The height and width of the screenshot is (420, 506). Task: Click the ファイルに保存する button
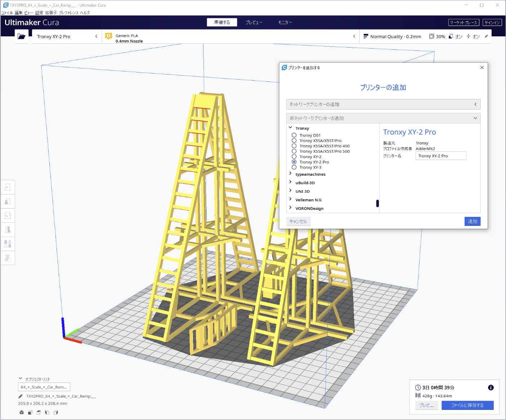(x=467, y=405)
